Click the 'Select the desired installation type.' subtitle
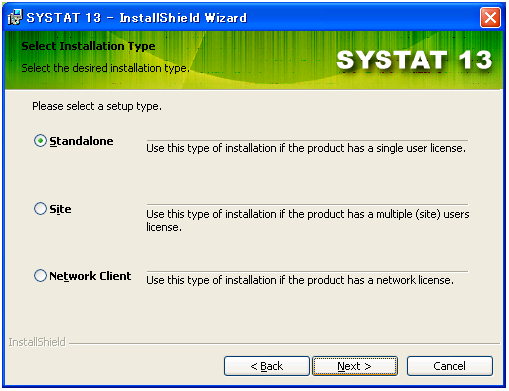Screen dimensions: 509x391 [105, 68]
